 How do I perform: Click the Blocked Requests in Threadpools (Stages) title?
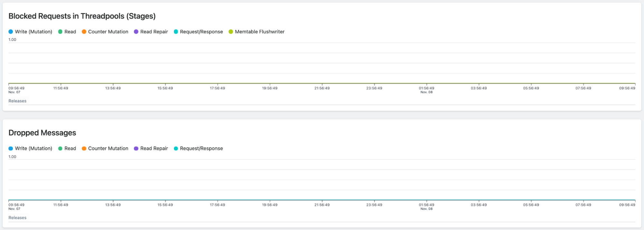pyautogui.click(x=82, y=16)
